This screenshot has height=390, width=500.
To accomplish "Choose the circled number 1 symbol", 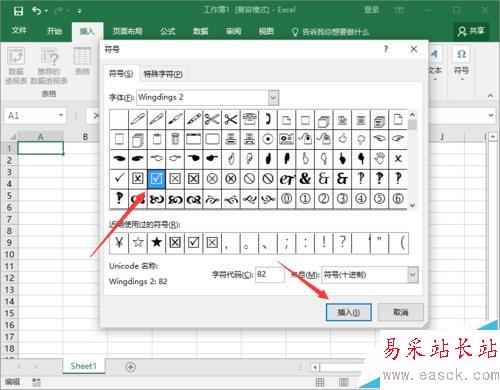I will click(x=305, y=199).
